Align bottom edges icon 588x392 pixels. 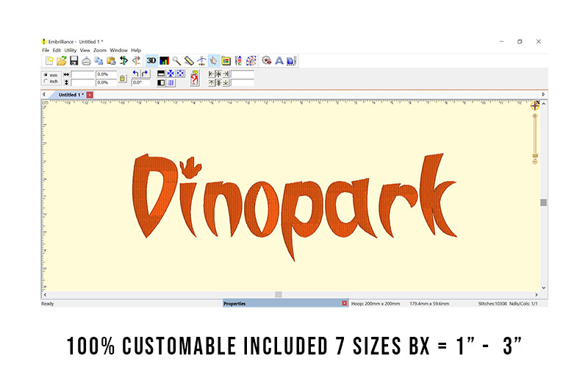click(x=226, y=83)
